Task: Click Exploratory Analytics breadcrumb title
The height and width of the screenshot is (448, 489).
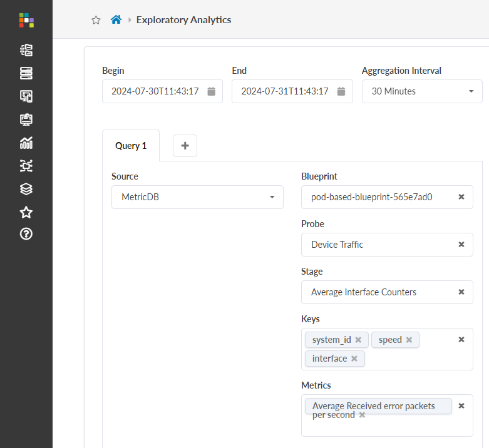Action: [x=183, y=20]
